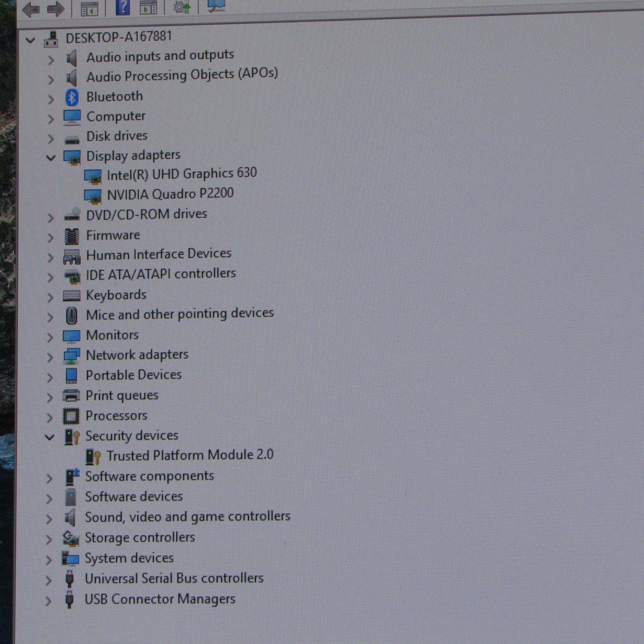
Task: Expand DVD/CD-ROM drives
Action: tap(50, 218)
